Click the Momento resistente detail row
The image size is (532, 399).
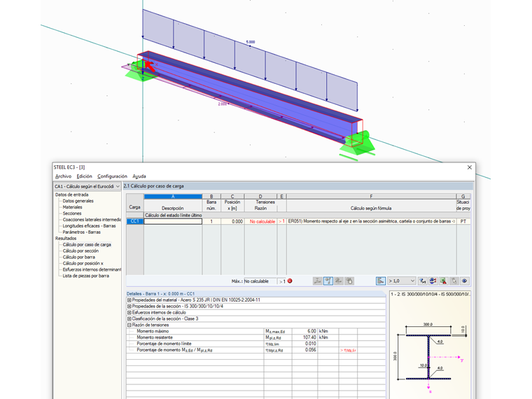click(x=256, y=337)
